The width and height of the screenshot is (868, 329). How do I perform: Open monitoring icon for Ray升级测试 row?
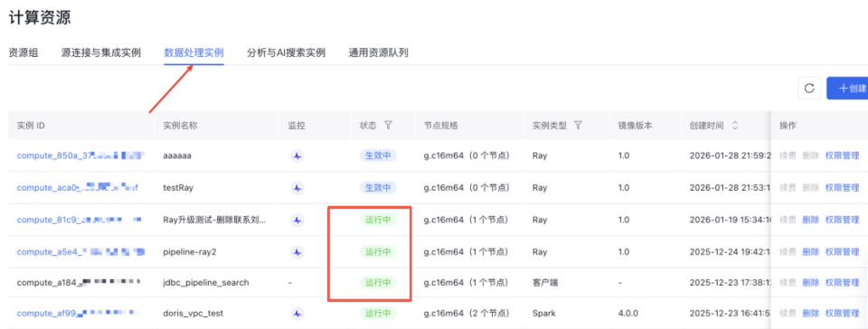coord(297,220)
